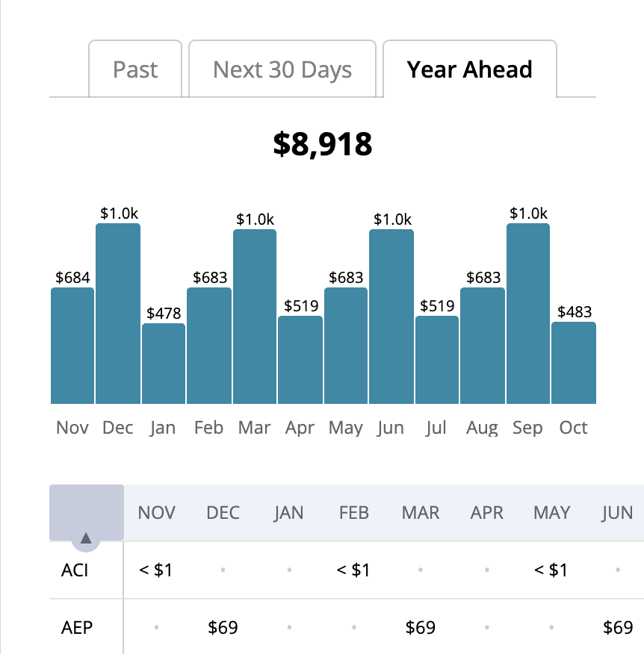The width and height of the screenshot is (644, 654).
Task: Click the July $519 bar
Action: click(x=437, y=360)
